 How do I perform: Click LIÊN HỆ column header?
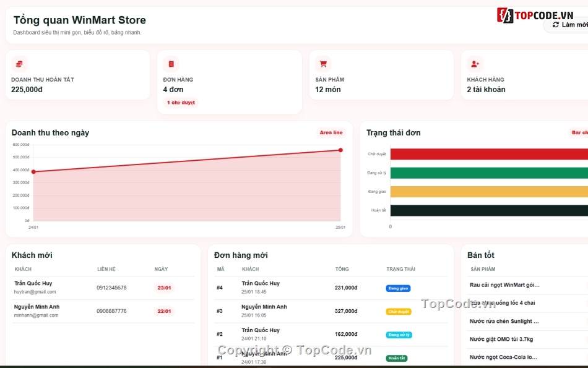[106, 269]
